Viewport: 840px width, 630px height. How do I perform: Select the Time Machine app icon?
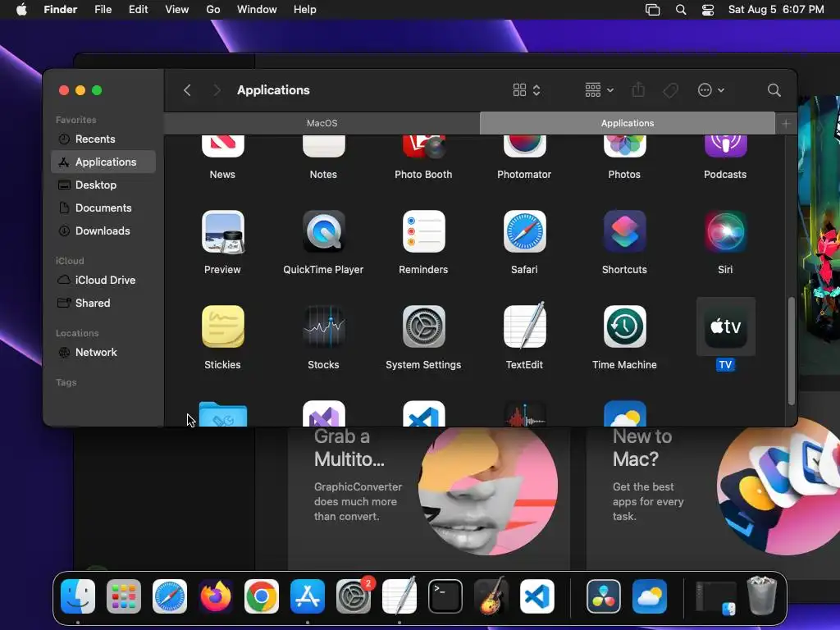click(x=624, y=326)
